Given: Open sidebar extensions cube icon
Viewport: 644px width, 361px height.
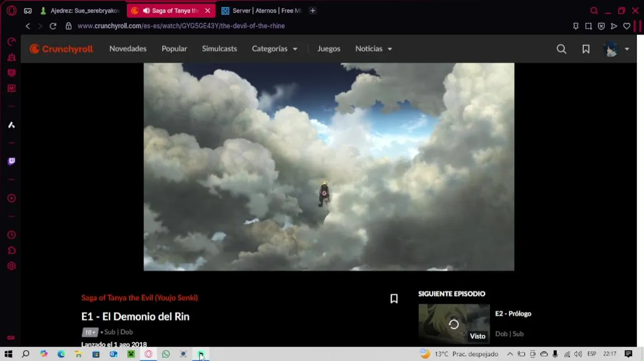Looking at the screenshot, I should click(x=11, y=251).
